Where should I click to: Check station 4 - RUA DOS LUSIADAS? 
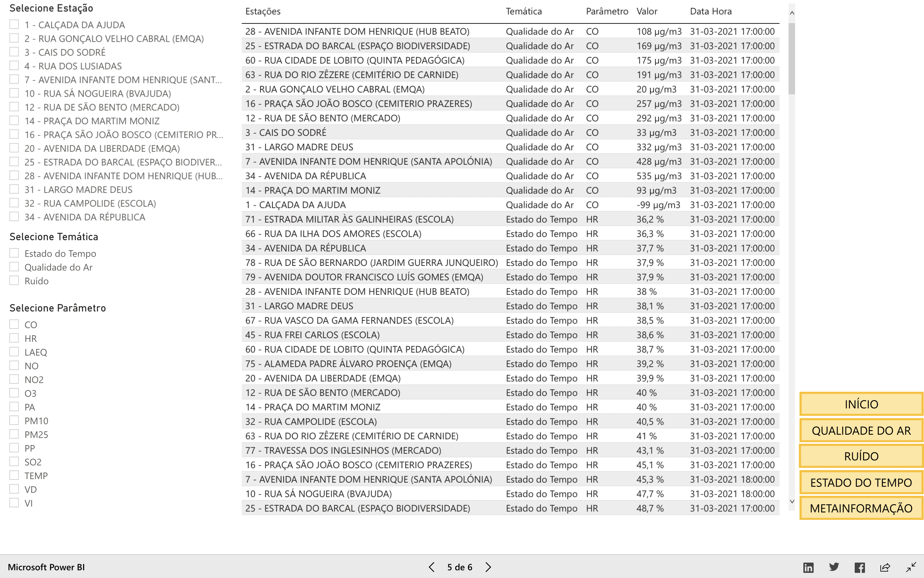(14, 66)
